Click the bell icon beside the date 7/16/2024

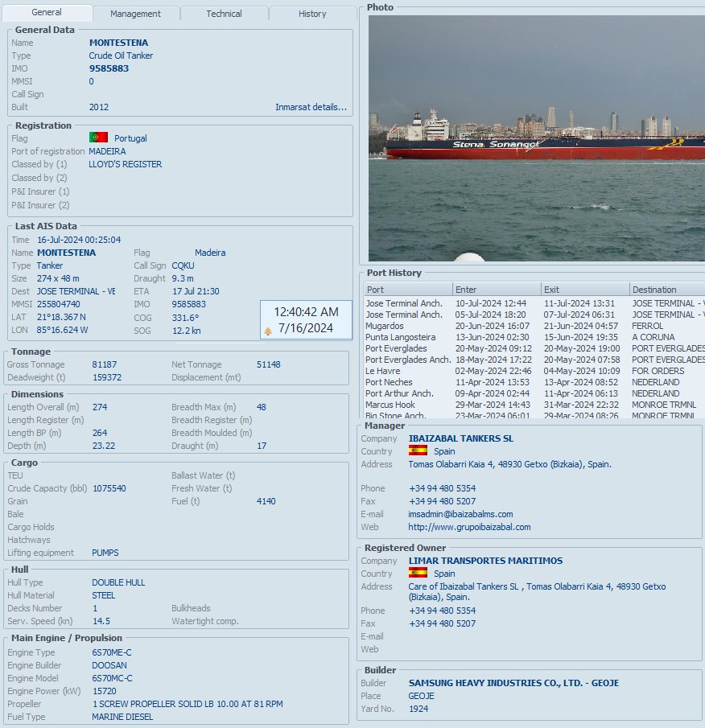268,331
